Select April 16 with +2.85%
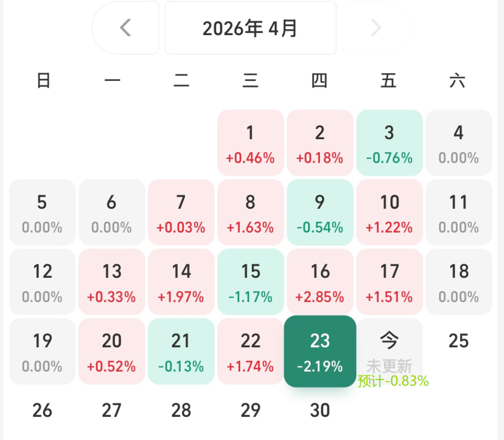This screenshot has width=504, height=440. [320, 282]
